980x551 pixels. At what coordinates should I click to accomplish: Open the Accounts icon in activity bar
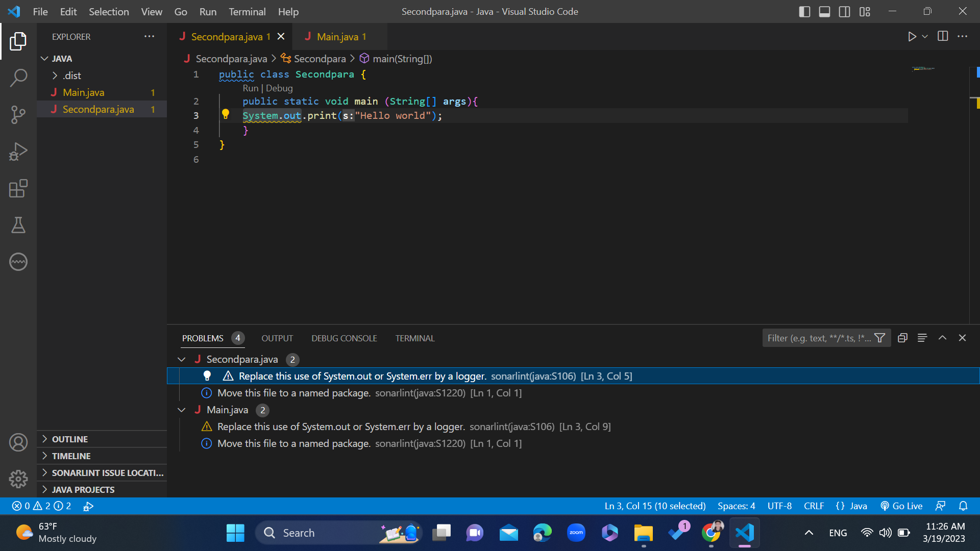pyautogui.click(x=18, y=442)
